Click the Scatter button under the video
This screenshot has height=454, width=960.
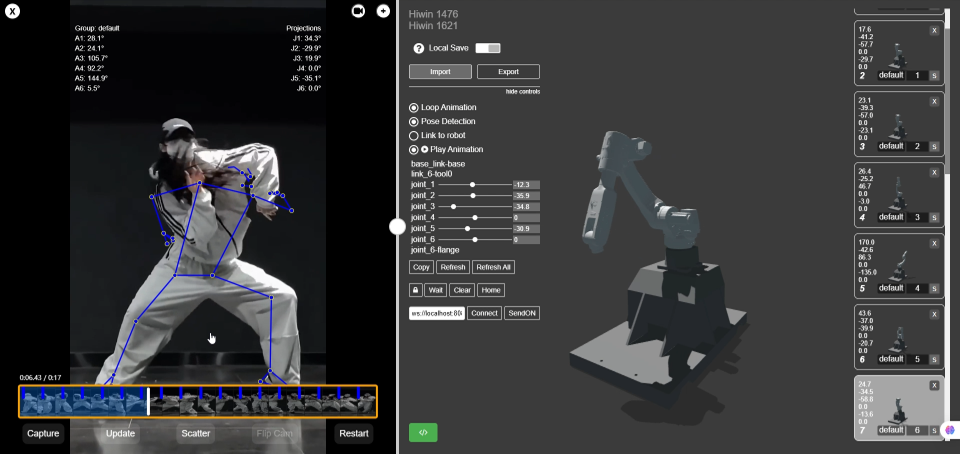[196, 433]
